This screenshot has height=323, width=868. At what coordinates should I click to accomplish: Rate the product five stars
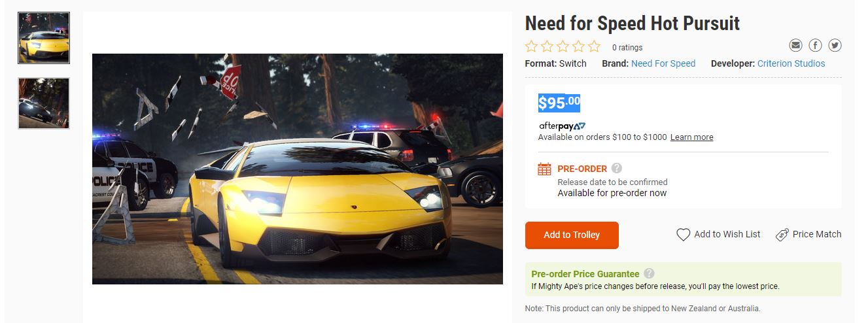594,46
